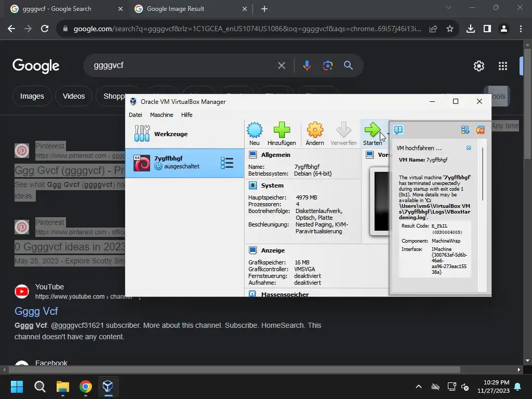Select the '4979 MB' memory value
The height and width of the screenshot is (399, 532).
tap(307, 197)
